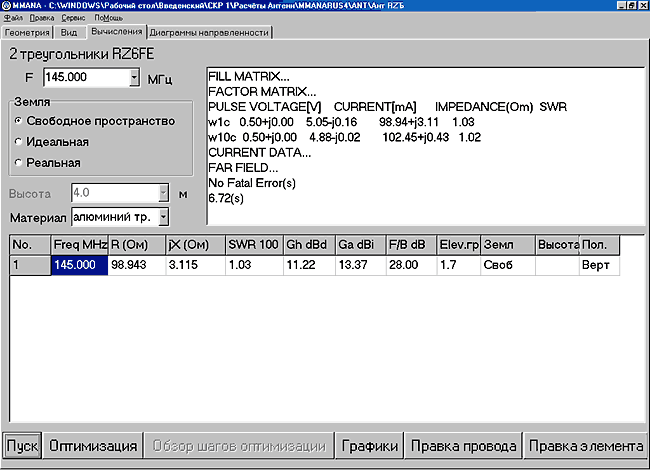
Task: Click the Правка элемента button
Action: [x=585, y=446]
